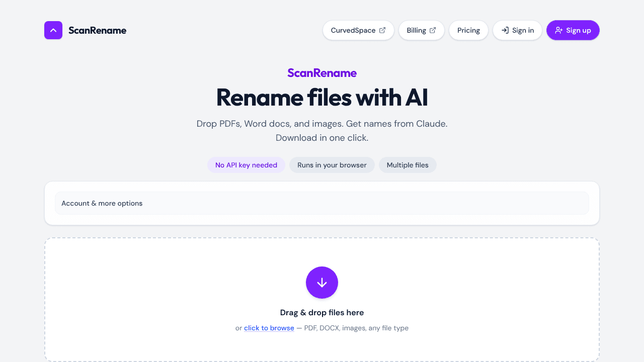Open the Billing page
This screenshot has width=644, height=362.
click(x=422, y=30)
